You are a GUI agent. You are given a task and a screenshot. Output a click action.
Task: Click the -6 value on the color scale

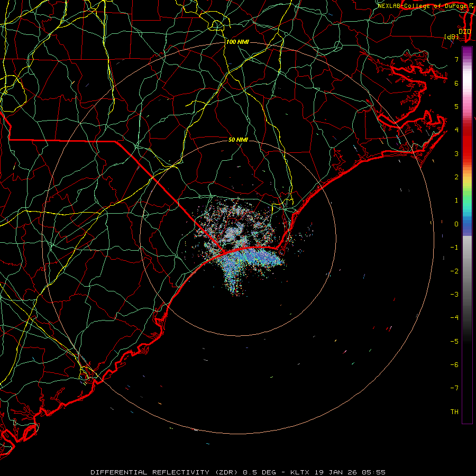[x=454, y=364]
